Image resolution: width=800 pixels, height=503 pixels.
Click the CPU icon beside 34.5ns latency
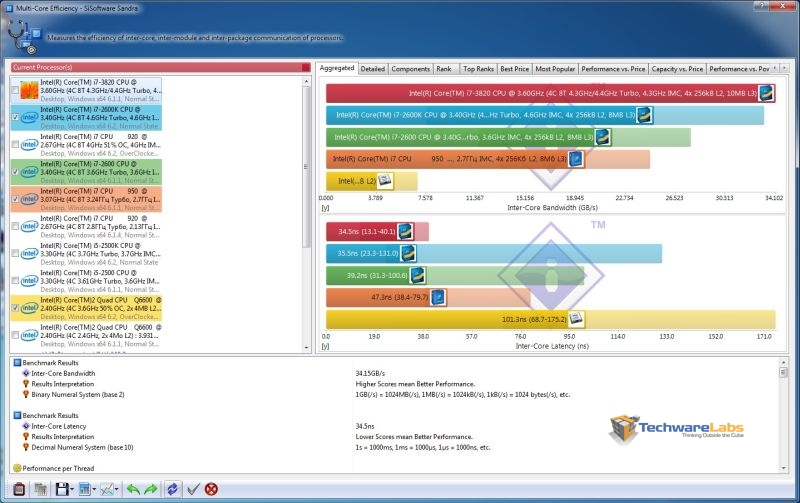tap(405, 231)
